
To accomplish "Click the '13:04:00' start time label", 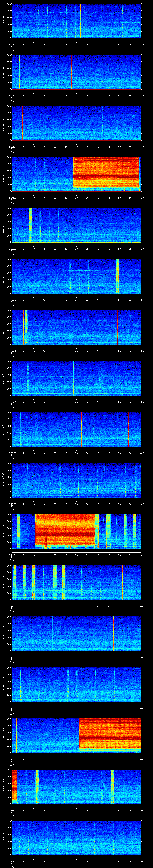I will (x=12, y=198).
